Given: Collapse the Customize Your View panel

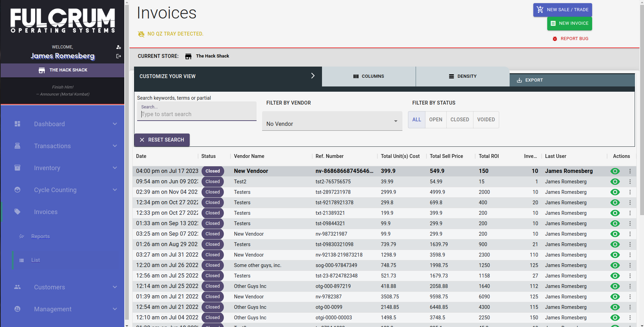Looking at the screenshot, I should point(313,76).
